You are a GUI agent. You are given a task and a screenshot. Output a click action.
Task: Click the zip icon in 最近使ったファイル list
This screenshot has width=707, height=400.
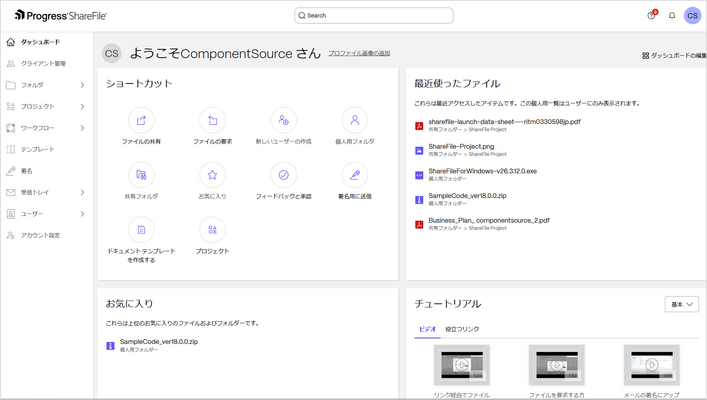(419, 200)
